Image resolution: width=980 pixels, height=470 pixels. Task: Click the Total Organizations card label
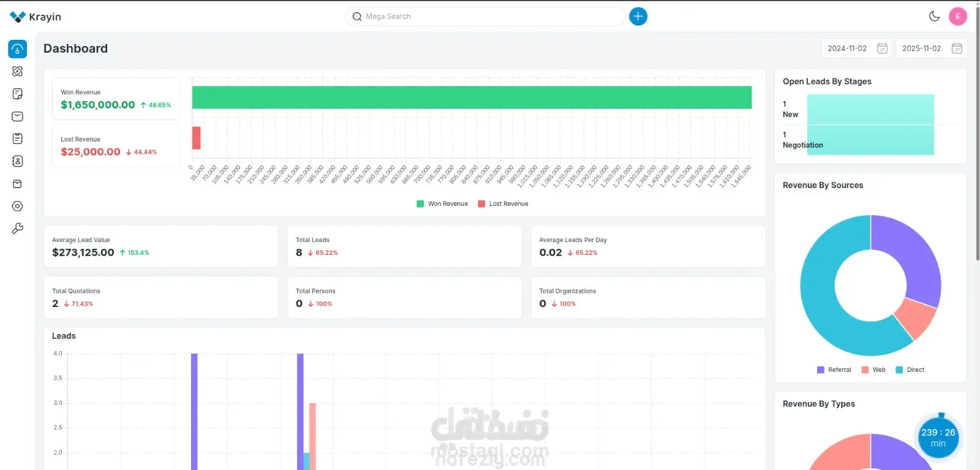pos(568,291)
